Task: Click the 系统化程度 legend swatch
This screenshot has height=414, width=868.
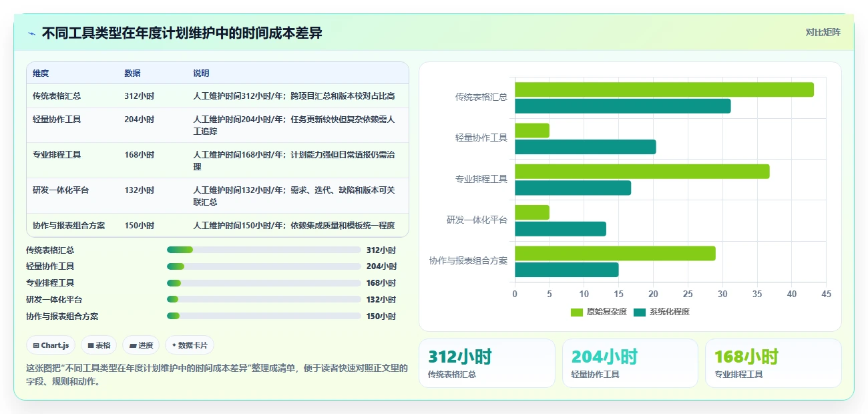Action: coord(640,312)
